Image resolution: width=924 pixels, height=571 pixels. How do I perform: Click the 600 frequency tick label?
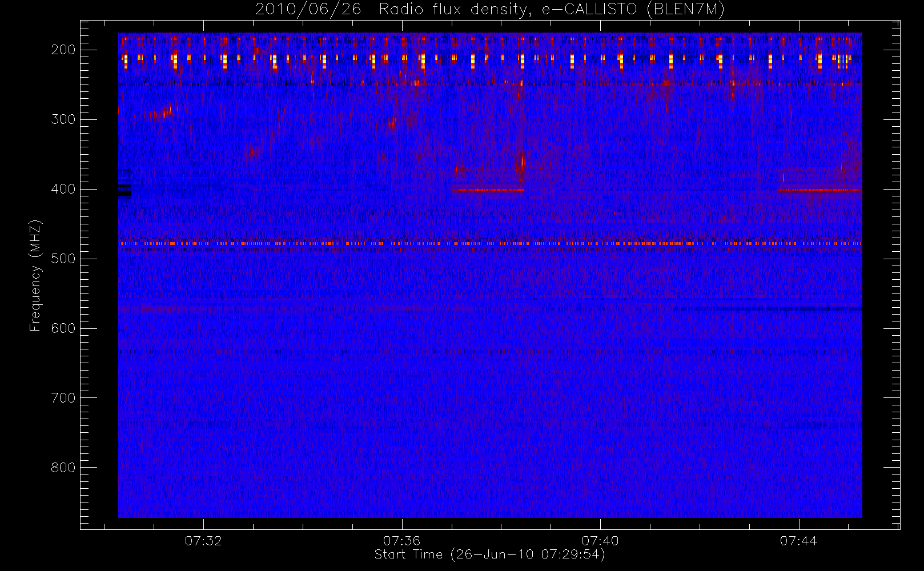(63, 328)
